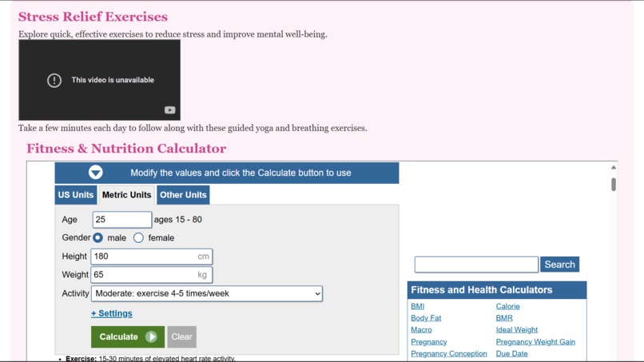The image size is (644, 362).
Task: Switch to the Metric Units tab
Action: [126, 195]
